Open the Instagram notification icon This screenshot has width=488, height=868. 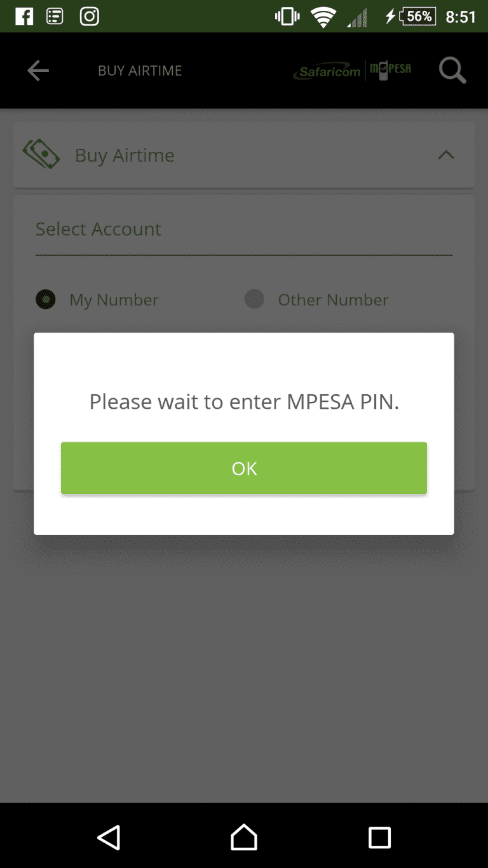pyautogui.click(x=89, y=17)
